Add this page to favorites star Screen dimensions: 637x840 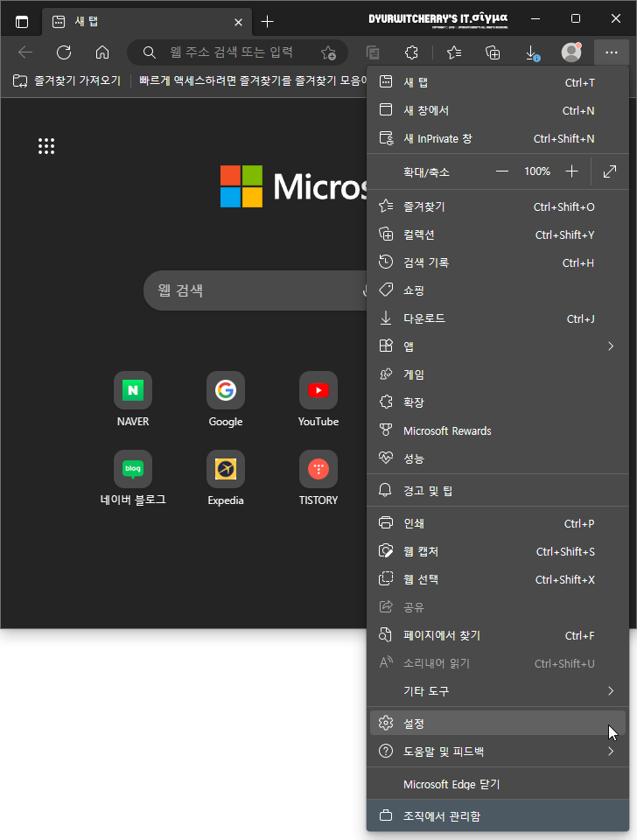(x=328, y=52)
